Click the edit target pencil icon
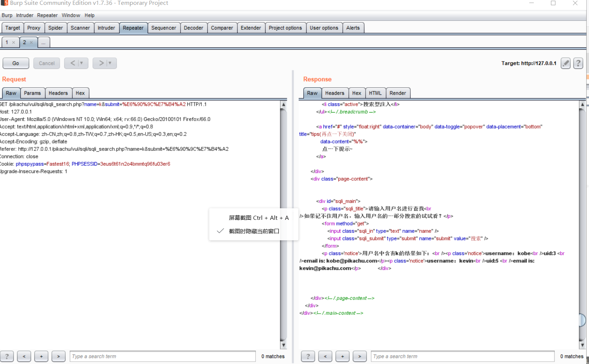The height and width of the screenshot is (364, 589). (565, 63)
